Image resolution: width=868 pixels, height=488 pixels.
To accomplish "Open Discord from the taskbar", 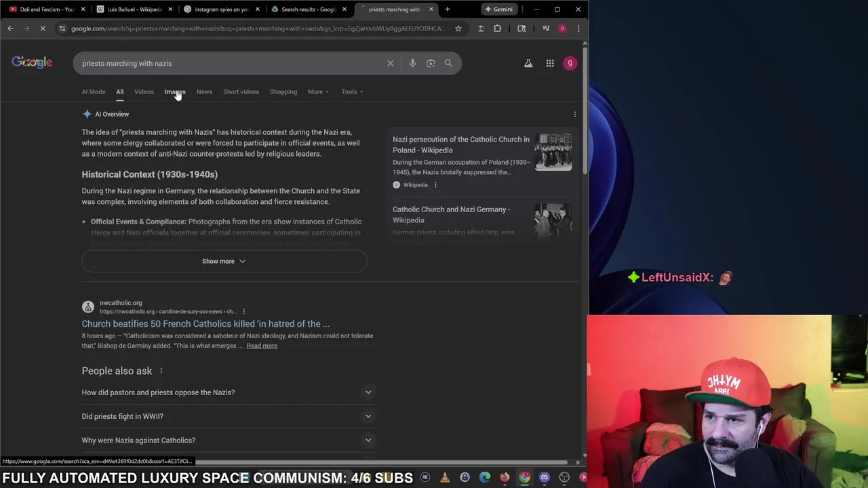I will click(545, 478).
